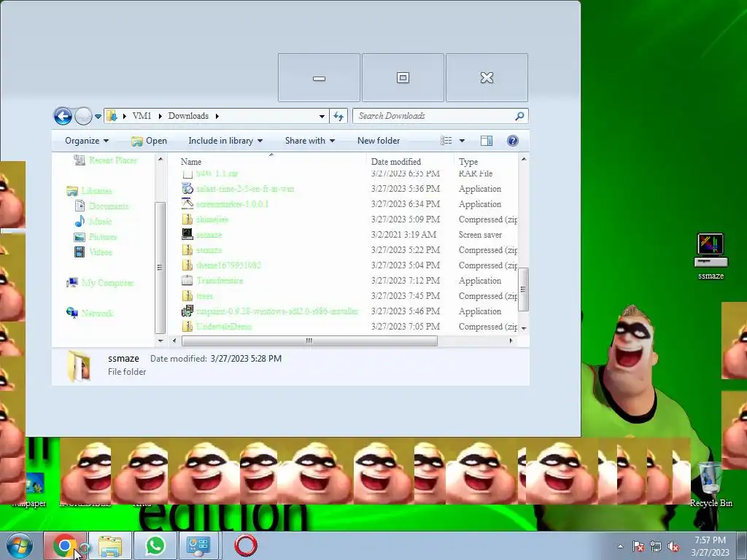
Task: Select Network in navigation pane
Action: (90, 313)
